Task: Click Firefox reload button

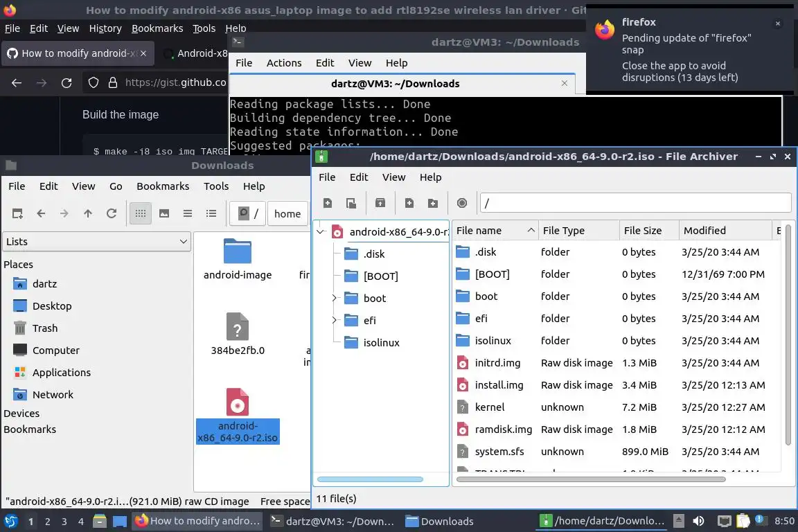Action: click(x=66, y=82)
